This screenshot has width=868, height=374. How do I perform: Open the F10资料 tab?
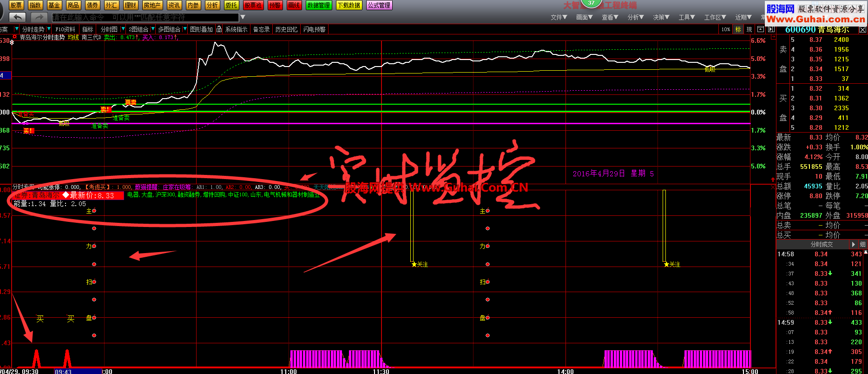point(65,29)
